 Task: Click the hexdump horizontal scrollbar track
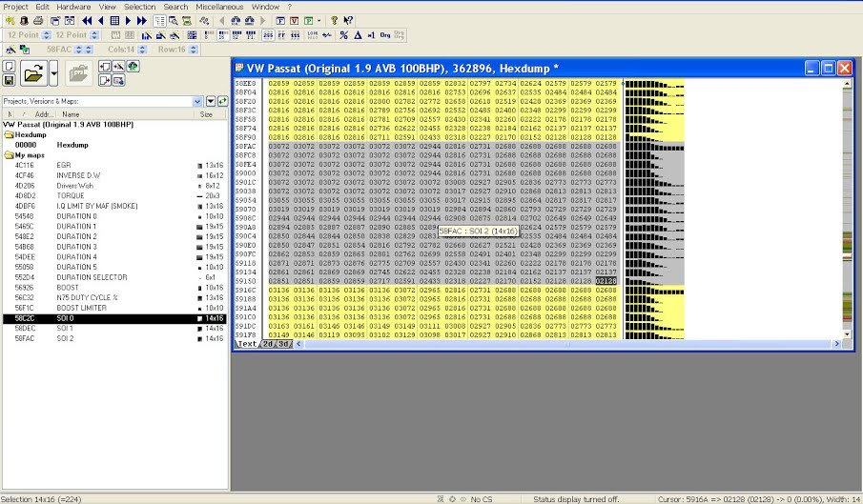566,344
